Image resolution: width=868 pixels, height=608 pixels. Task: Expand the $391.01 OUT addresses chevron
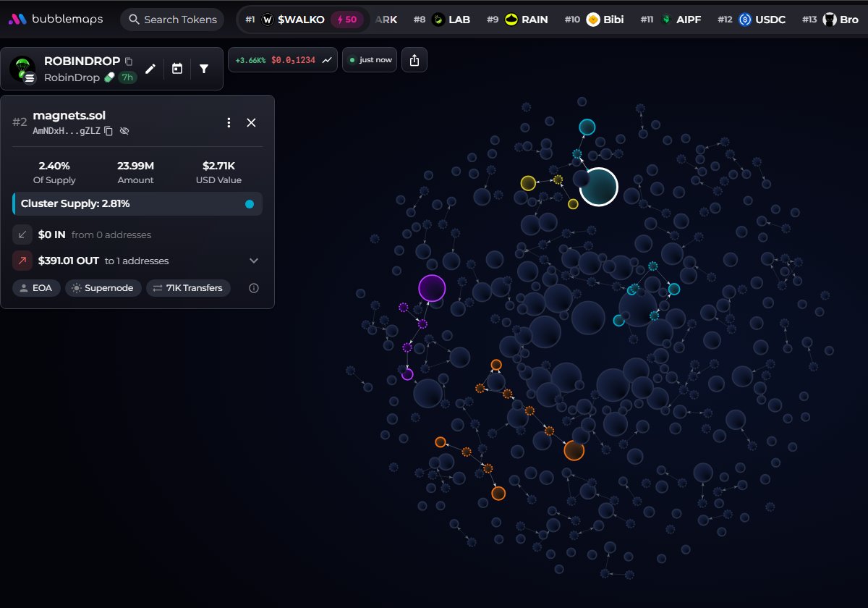[253, 261]
